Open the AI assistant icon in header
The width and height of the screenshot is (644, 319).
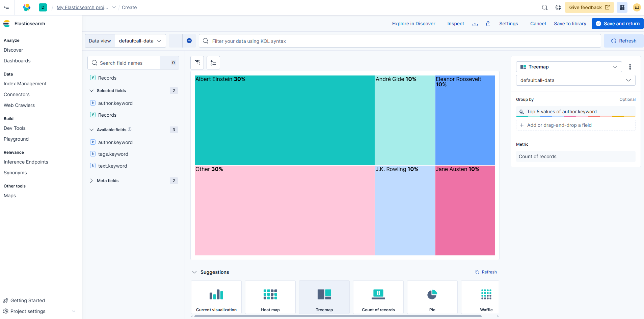coord(622,7)
